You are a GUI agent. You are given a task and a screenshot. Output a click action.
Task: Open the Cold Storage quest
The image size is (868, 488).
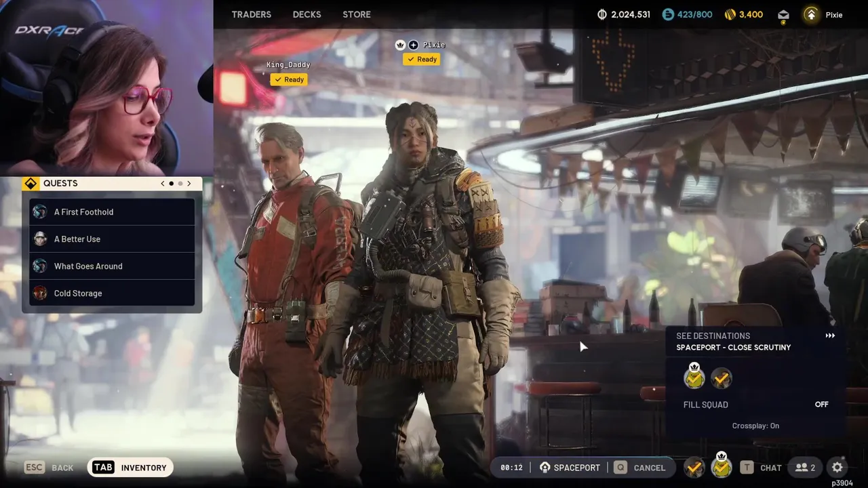[112, 293]
